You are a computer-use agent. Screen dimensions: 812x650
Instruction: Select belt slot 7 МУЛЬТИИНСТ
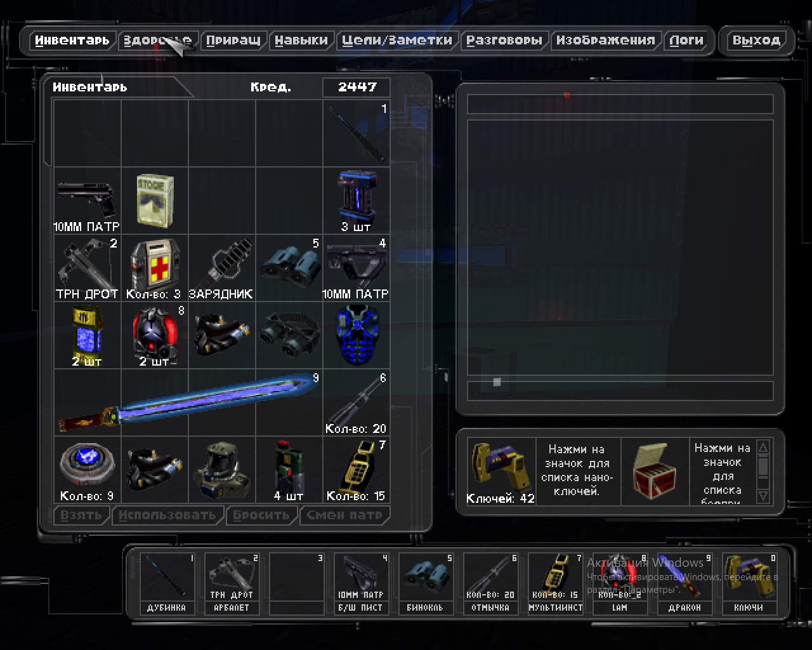coord(556,583)
